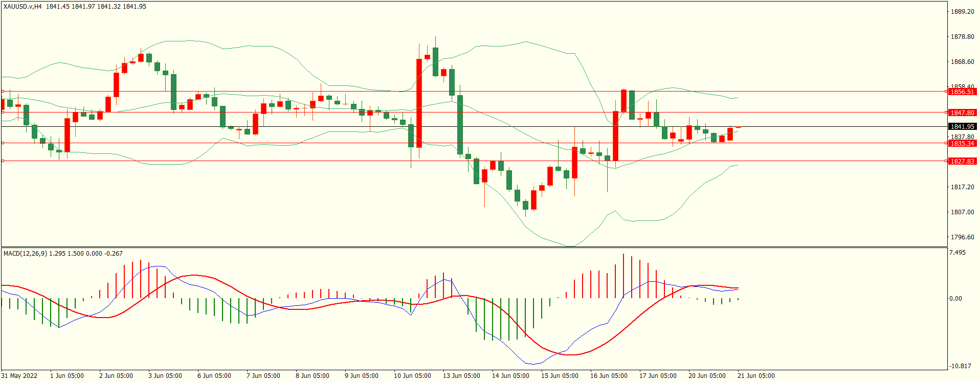Click the 3 Jun 05:00 time label
980x382 pixels.
[165, 376]
